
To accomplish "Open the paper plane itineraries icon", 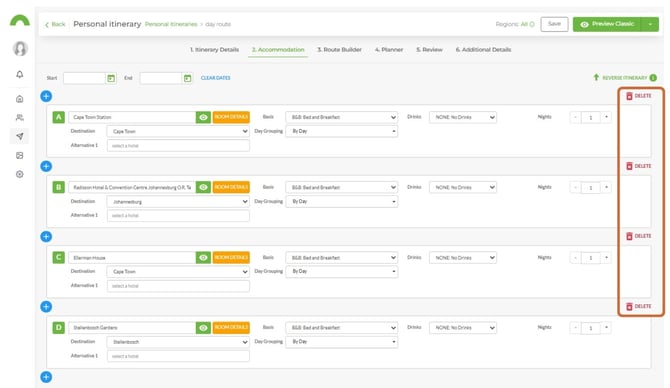I will coord(20,136).
